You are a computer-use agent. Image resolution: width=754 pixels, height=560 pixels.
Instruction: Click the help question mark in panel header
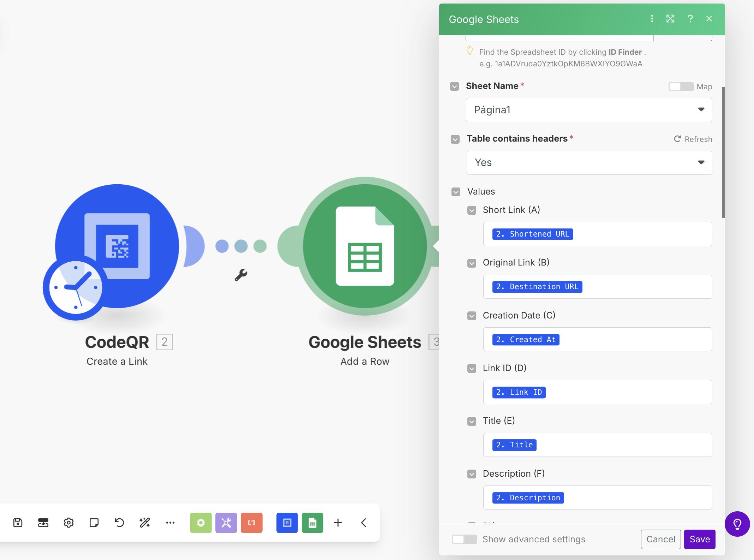tap(690, 19)
